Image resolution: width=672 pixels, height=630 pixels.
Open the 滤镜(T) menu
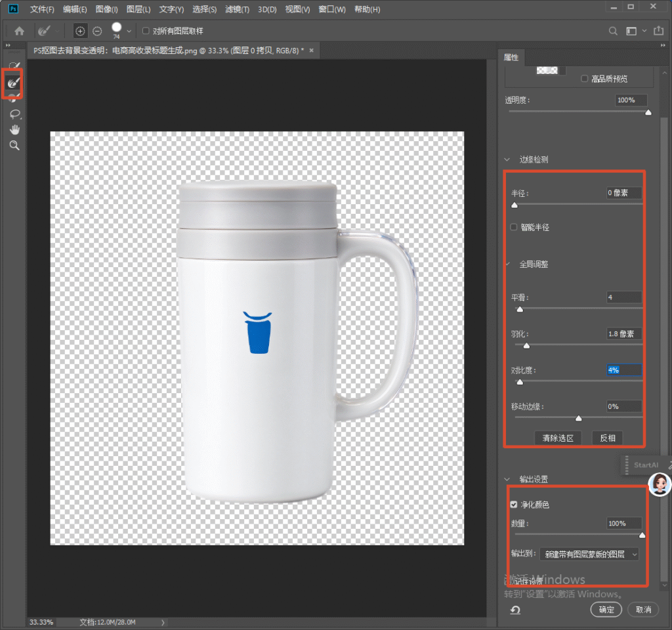click(237, 9)
